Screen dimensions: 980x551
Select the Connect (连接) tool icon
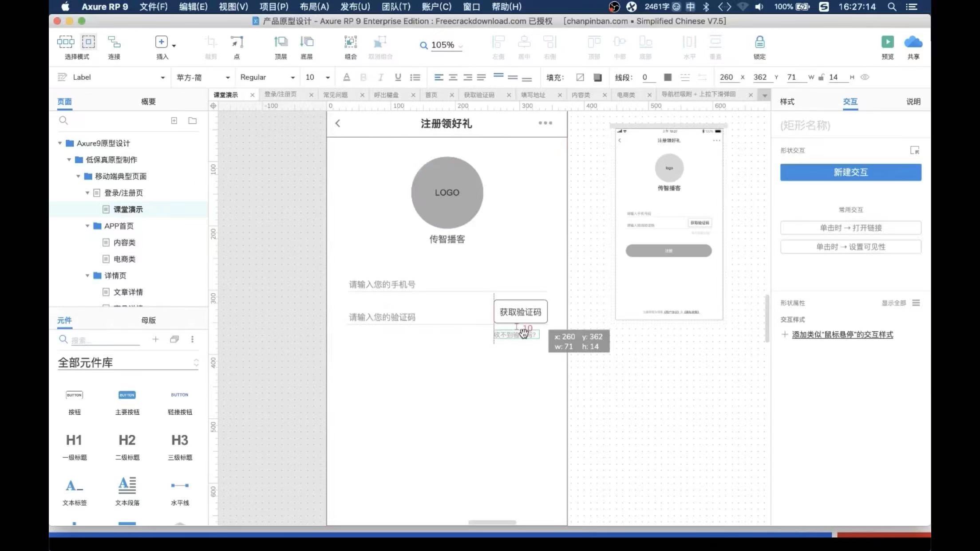pos(114,42)
